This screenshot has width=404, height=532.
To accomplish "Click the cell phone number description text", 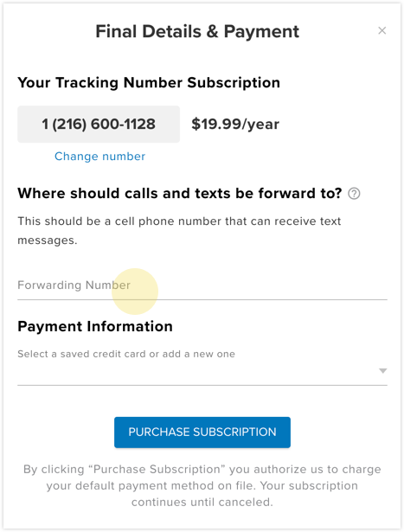I will click(179, 231).
